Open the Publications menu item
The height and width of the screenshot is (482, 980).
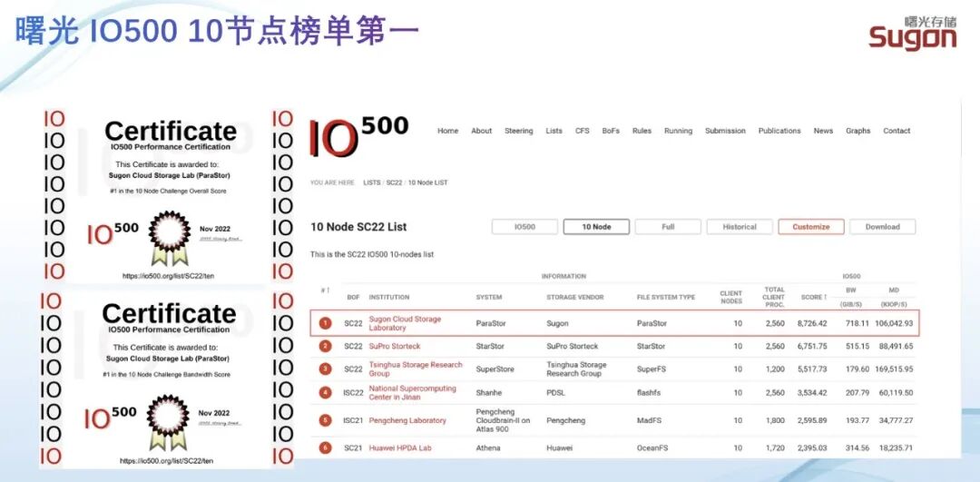point(779,131)
